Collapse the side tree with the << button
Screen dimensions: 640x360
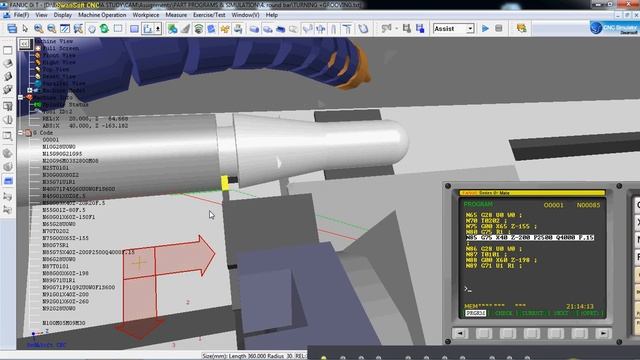click(24, 44)
